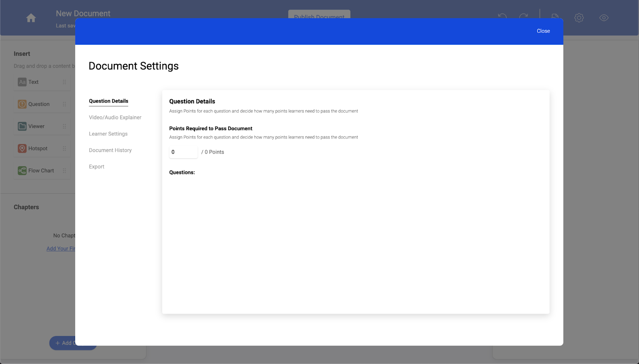
Task: Focus the points required input field
Action: click(x=183, y=152)
